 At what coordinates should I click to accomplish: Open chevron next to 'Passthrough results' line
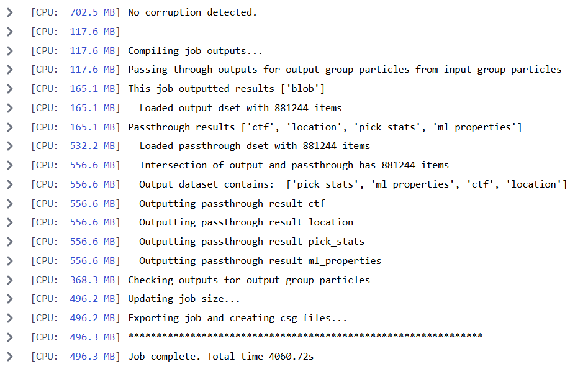10,127
